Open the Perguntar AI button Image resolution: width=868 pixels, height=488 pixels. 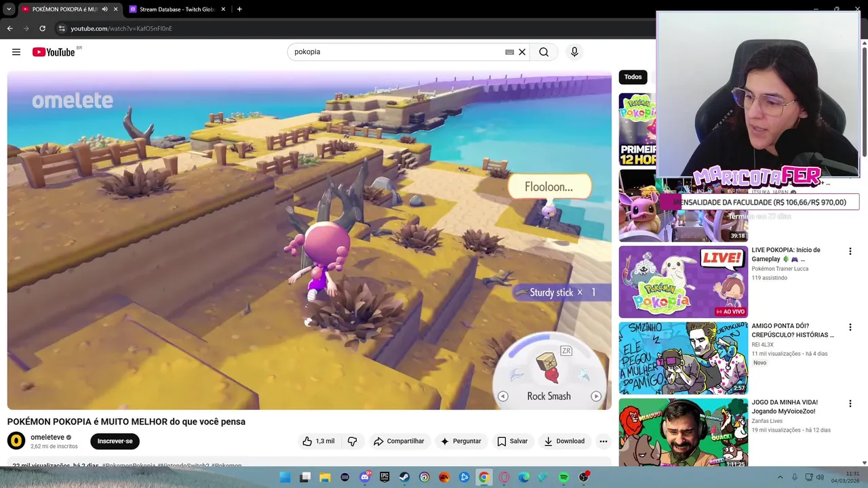[x=460, y=441]
